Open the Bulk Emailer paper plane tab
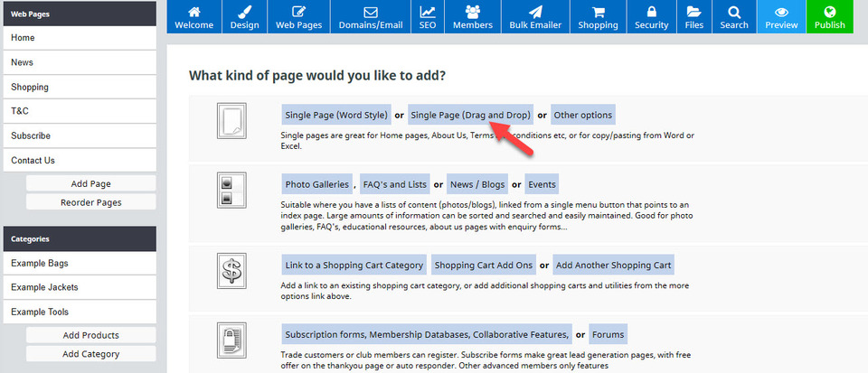The height and width of the screenshot is (373, 868). tap(535, 16)
